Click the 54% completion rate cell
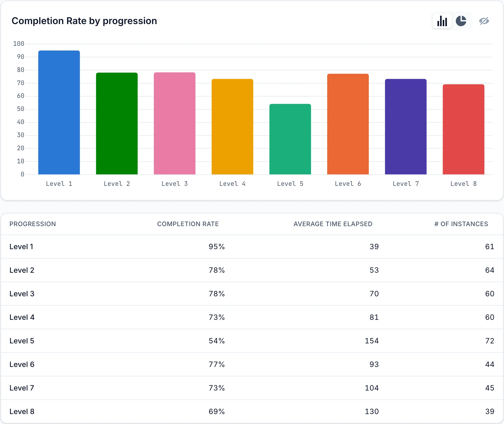The width and height of the screenshot is (504, 424). point(217,341)
